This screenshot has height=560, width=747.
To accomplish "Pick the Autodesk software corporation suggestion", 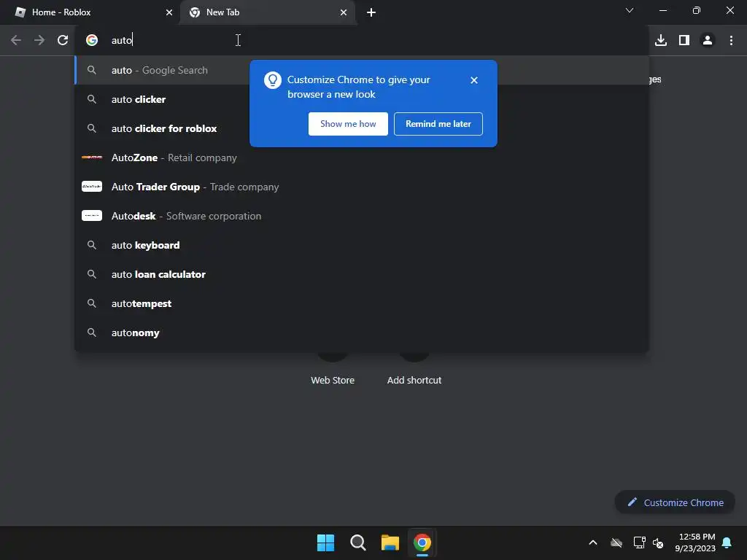I will click(x=362, y=216).
